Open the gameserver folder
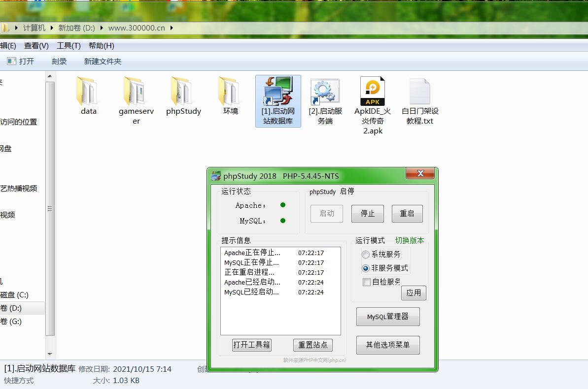The width and height of the screenshot is (588, 389). 136,92
